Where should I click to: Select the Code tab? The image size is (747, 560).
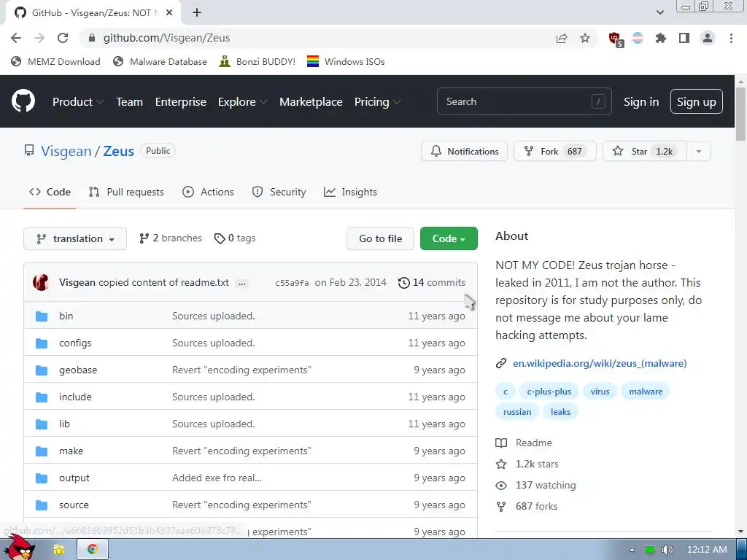(x=50, y=192)
